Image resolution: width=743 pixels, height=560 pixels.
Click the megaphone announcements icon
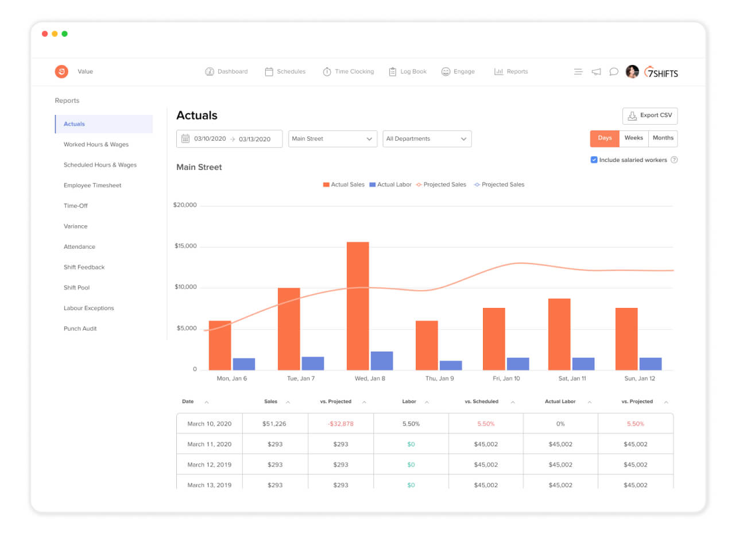(596, 72)
